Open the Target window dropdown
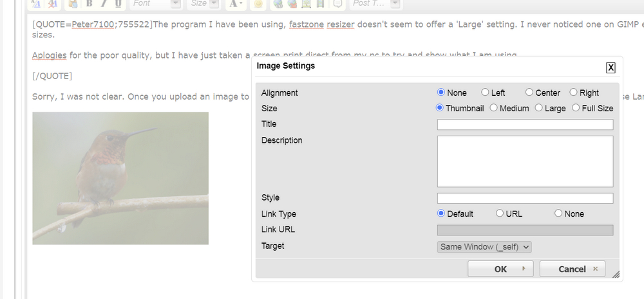The image size is (644, 299). [x=484, y=247]
